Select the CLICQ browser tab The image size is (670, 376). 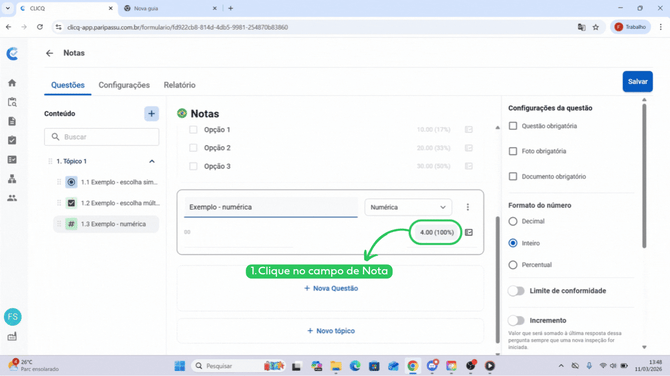[67, 8]
